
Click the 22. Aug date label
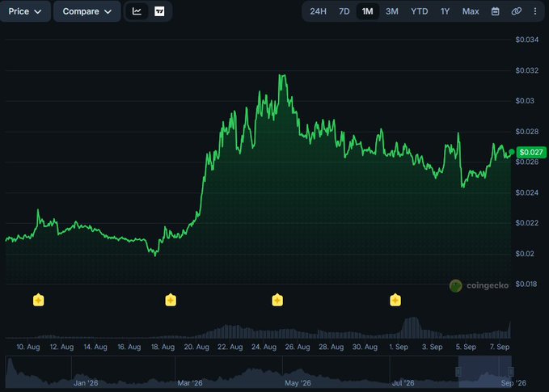230,347
